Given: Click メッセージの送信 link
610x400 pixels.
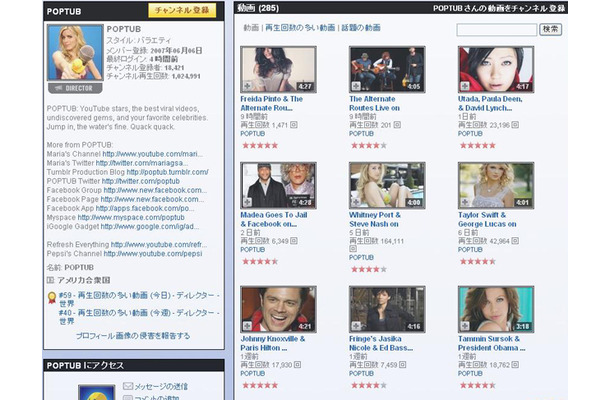Looking at the screenshot, I should 161,386.
